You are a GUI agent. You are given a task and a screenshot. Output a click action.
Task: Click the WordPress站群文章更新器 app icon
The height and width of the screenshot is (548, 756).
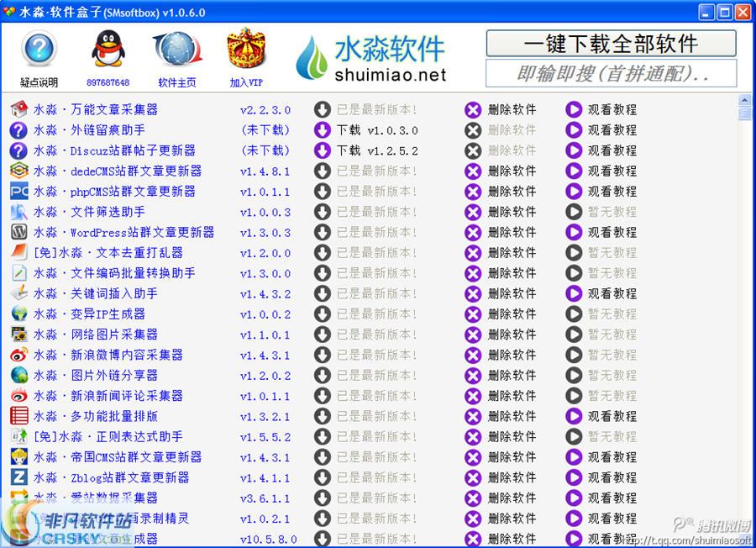click(18, 232)
